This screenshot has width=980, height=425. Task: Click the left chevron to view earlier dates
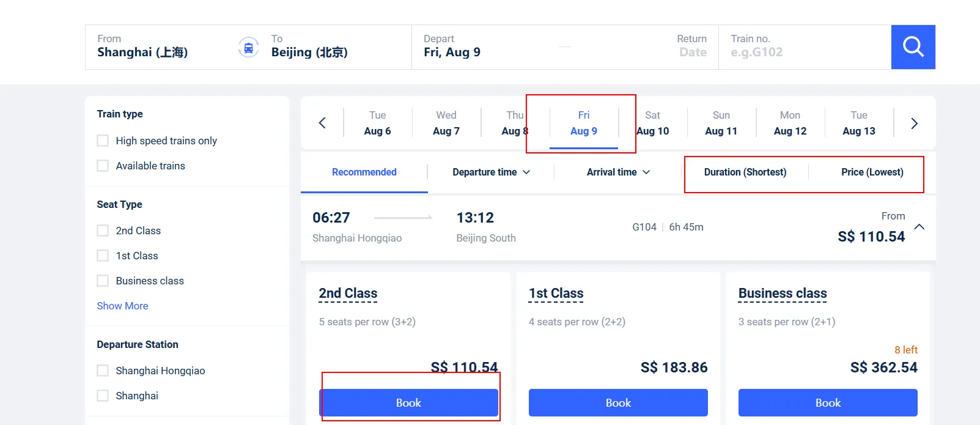[x=323, y=122]
